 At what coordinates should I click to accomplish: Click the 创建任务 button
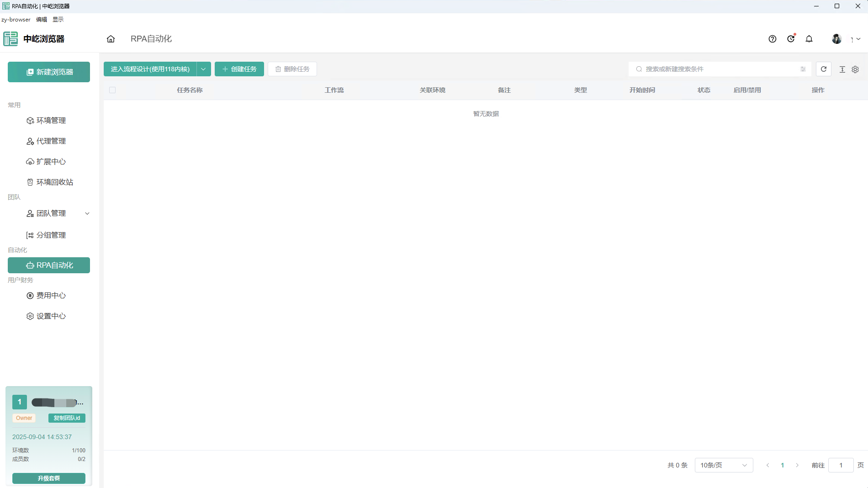pyautogui.click(x=239, y=69)
